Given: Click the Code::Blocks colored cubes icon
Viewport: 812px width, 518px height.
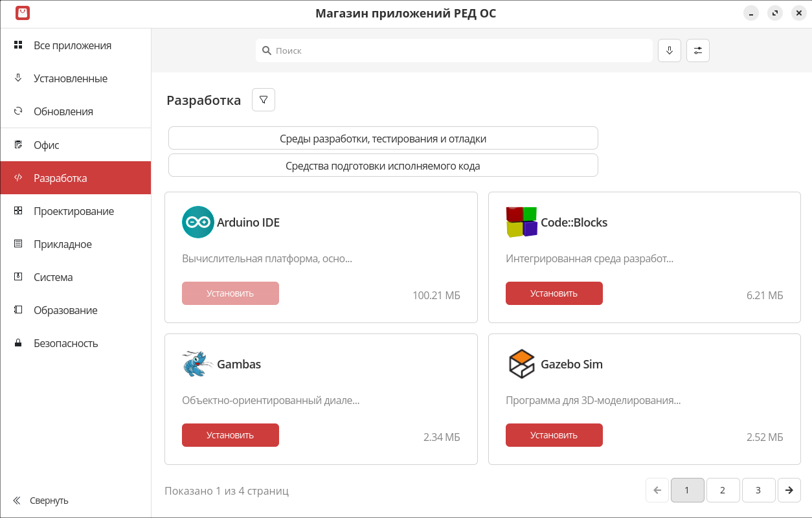Looking at the screenshot, I should pos(521,222).
